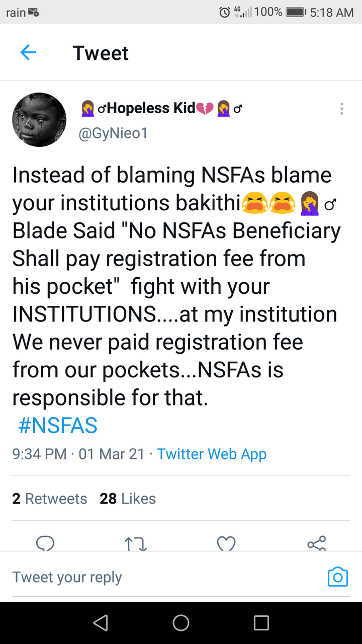The image size is (362, 644).
Task: Tap the battery indicator in status bar
Action: click(296, 12)
